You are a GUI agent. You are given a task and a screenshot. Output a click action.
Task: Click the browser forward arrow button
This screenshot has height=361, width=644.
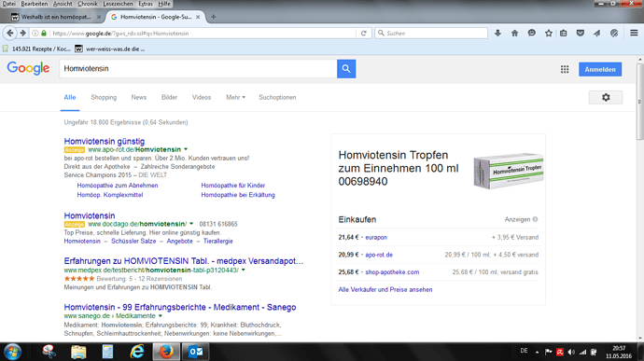[23, 33]
